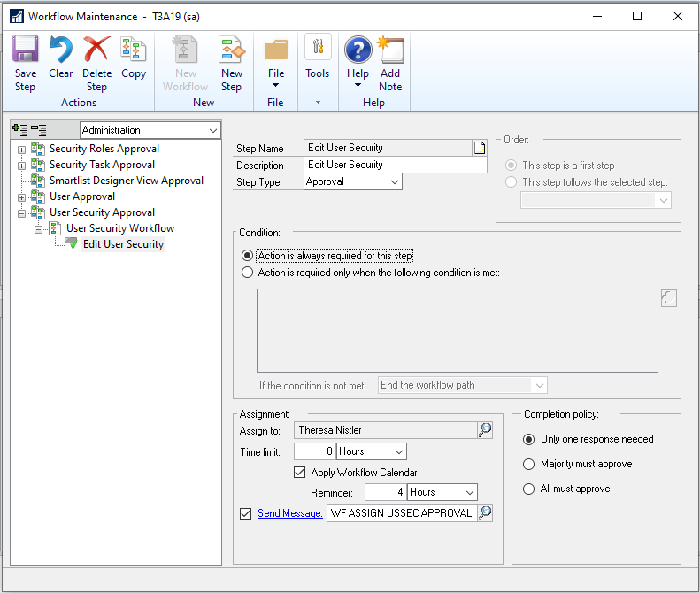
Task: Click the Time limit value field
Action: point(314,451)
